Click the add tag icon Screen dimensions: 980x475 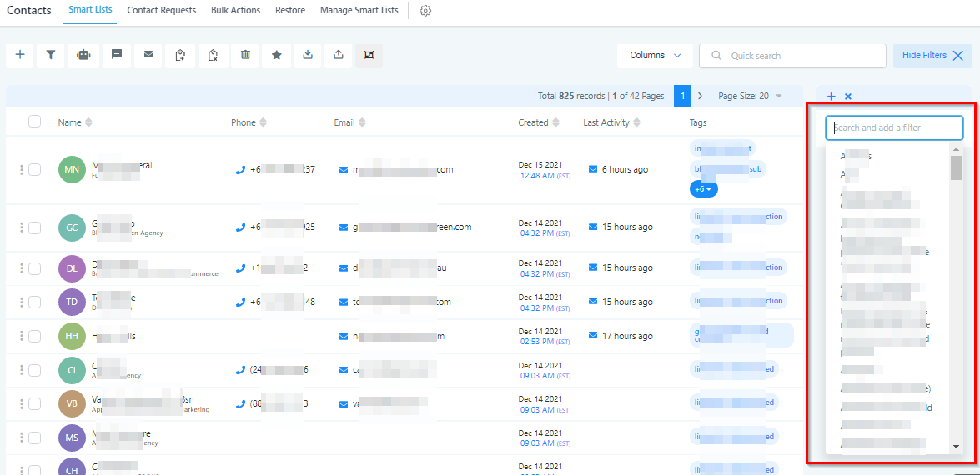[x=180, y=55]
